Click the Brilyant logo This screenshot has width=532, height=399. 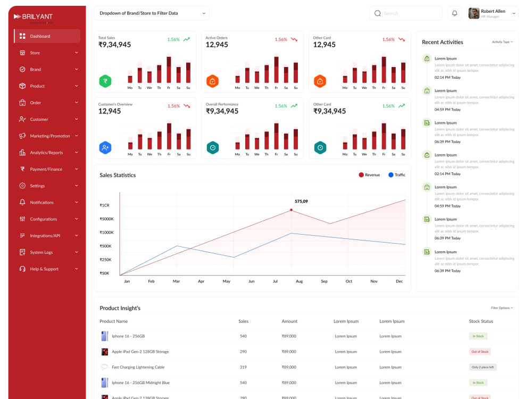(33, 16)
